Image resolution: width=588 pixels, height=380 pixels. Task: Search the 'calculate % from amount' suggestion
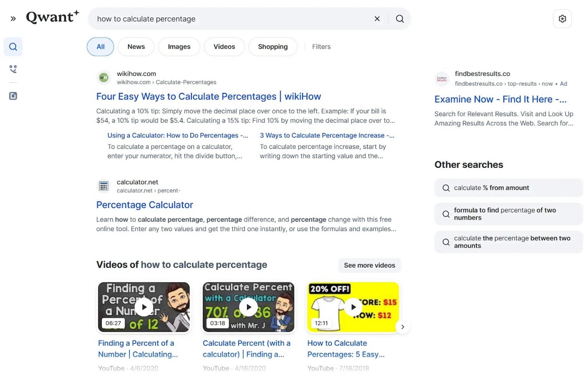coord(508,188)
